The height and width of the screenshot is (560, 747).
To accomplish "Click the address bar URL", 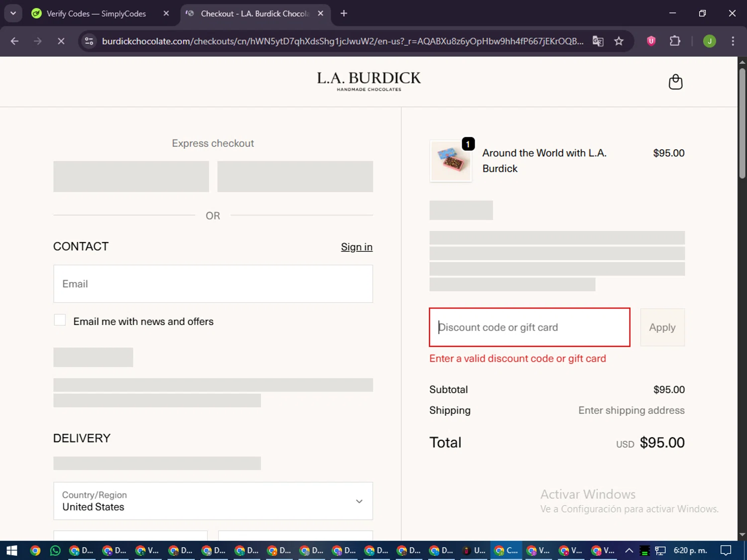I will (343, 41).
